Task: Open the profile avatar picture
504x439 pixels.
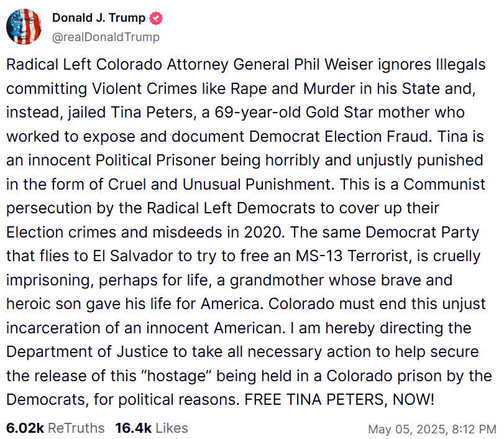Action: tap(25, 28)
